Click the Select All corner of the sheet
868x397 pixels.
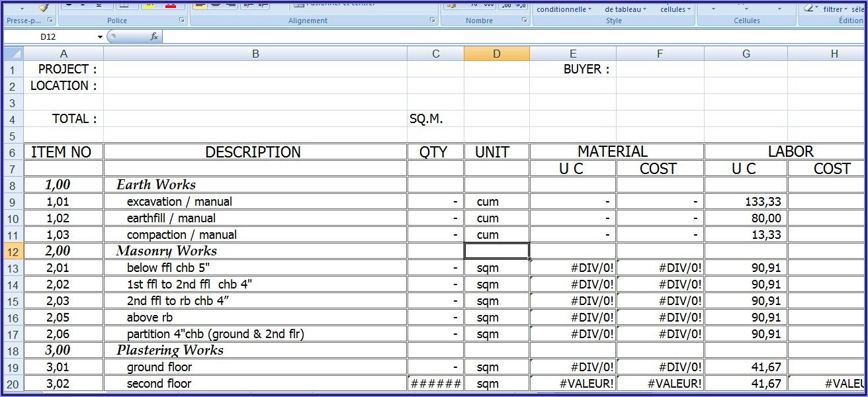click(x=13, y=54)
